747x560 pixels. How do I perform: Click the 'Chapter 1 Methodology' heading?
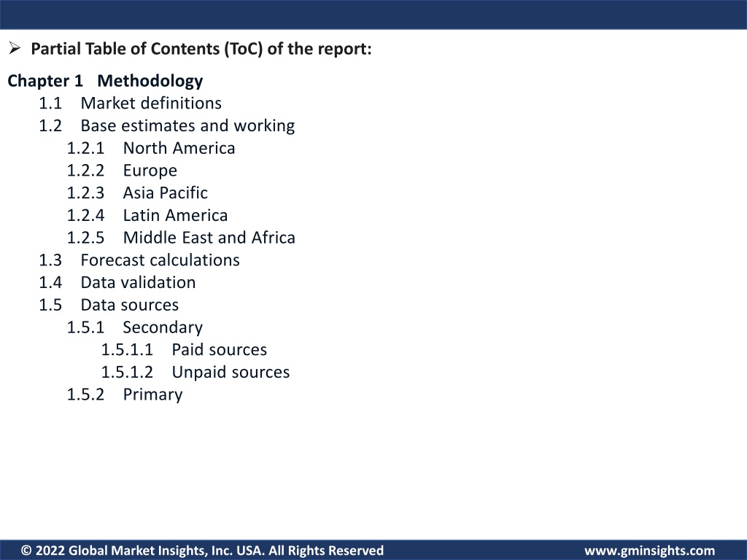(105, 81)
